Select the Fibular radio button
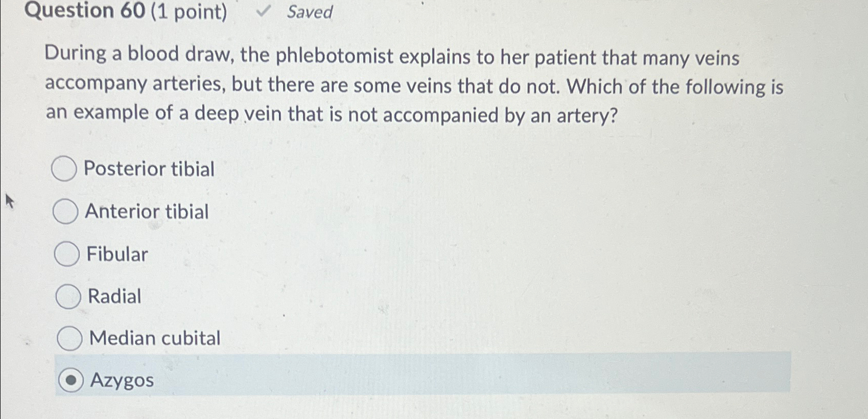Screen dimensions: 868x419 66,253
